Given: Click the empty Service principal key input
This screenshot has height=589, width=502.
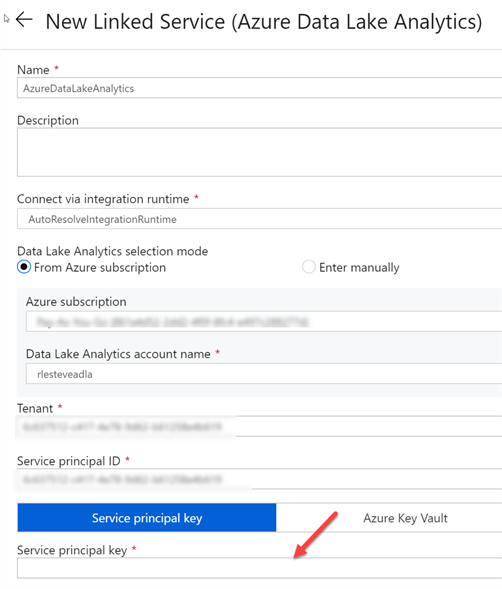Looking at the screenshot, I should (x=259, y=568).
